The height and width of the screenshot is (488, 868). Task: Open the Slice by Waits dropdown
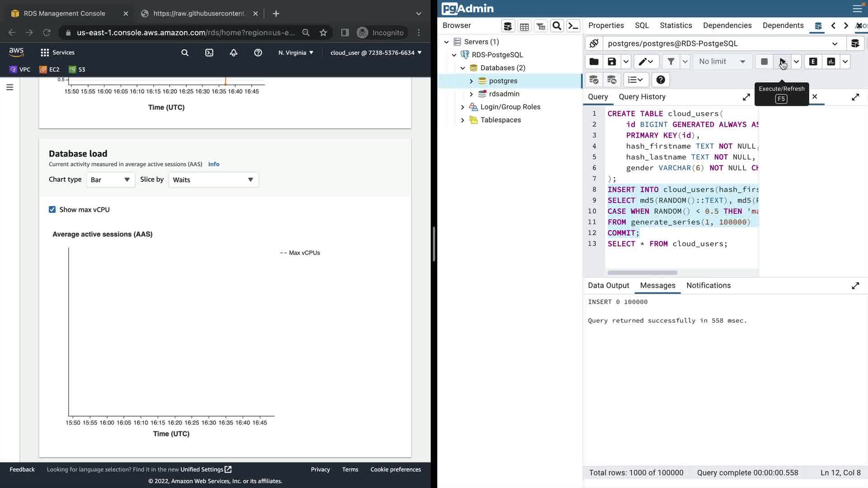[x=213, y=180]
